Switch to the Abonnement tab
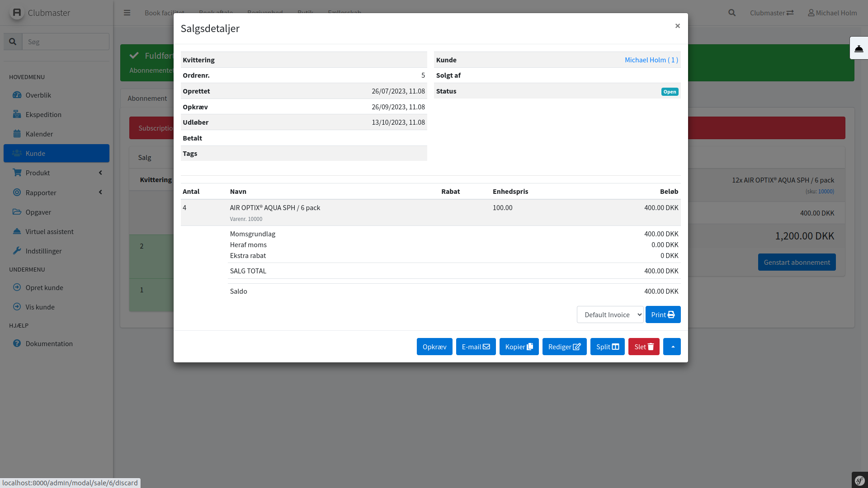The width and height of the screenshot is (868, 488). [x=147, y=98]
